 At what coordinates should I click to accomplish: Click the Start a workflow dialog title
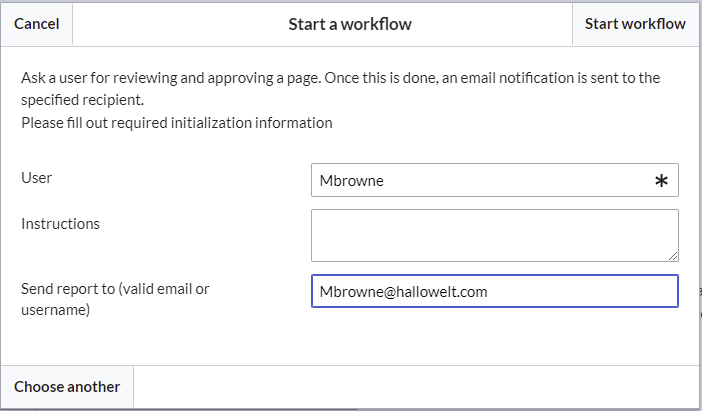click(350, 24)
